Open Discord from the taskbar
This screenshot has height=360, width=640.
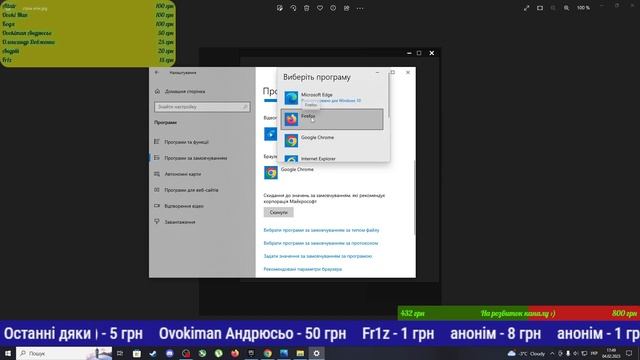[169, 353]
